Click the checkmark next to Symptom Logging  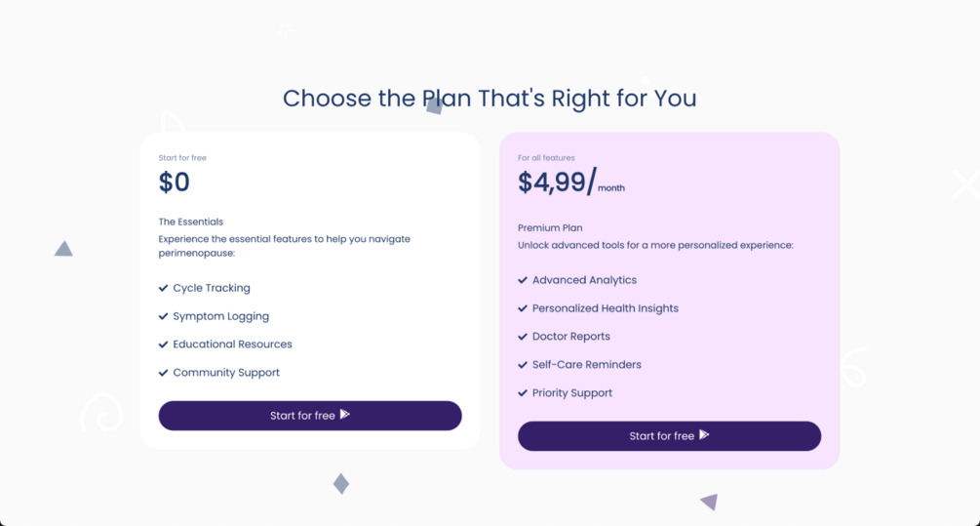point(163,317)
